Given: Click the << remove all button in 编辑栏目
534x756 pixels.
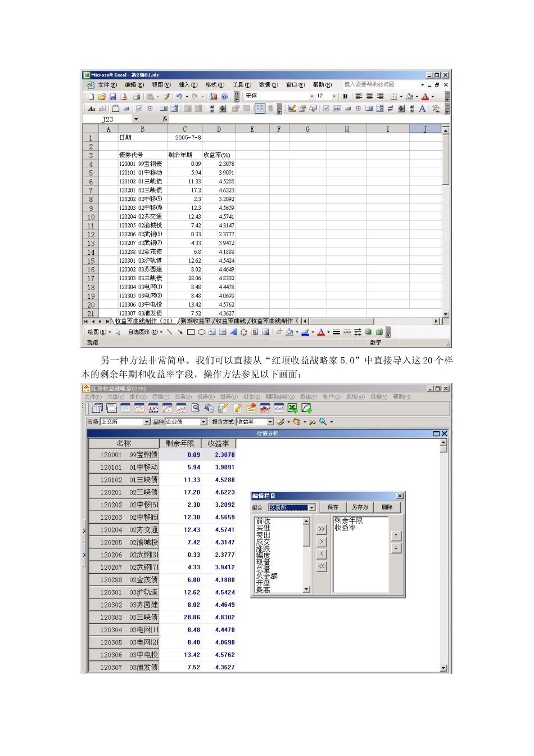Looking at the screenshot, I should tap(322, 566).
